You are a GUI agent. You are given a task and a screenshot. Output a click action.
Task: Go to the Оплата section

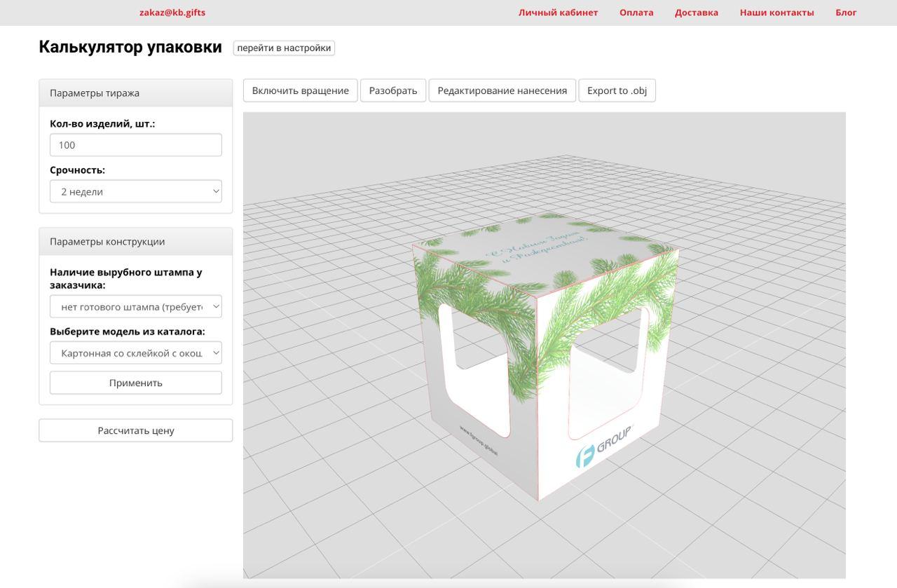[636, 13]
